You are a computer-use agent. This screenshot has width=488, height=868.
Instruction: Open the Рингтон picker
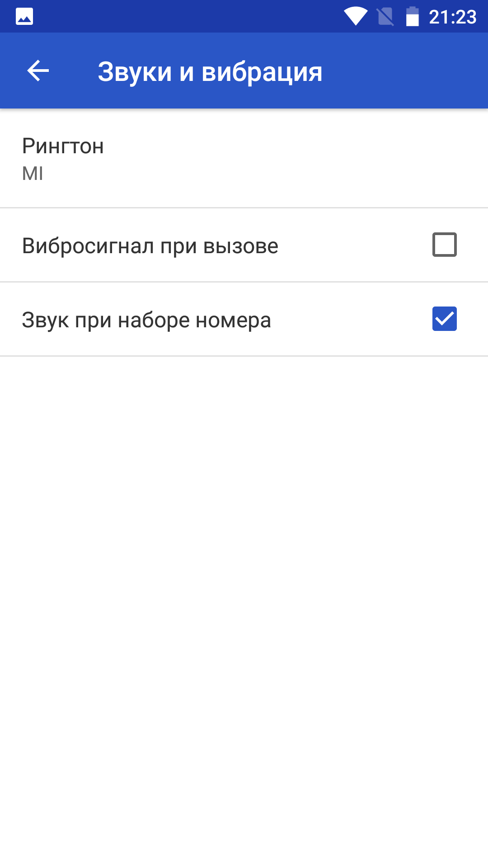(244, 158)
